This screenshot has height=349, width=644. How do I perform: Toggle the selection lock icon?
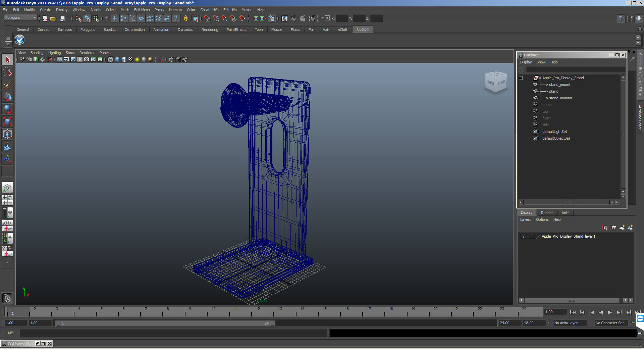pyautogui.click(x=185, y=18)
